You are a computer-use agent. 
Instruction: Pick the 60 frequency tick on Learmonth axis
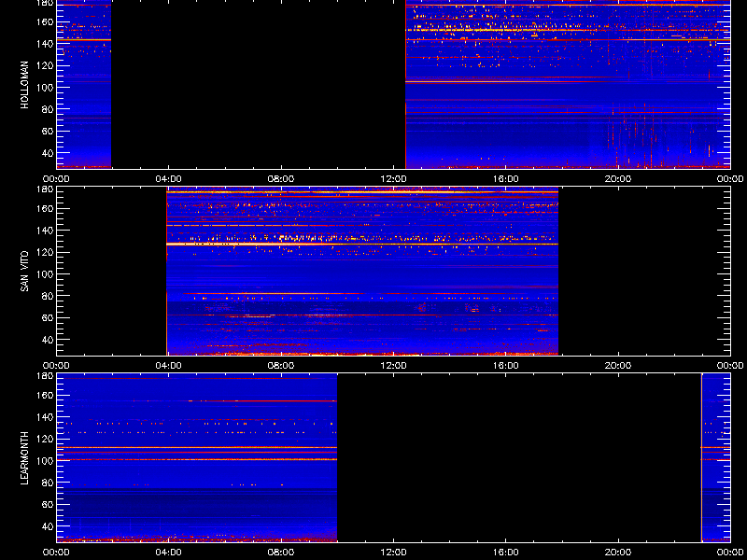47,504
